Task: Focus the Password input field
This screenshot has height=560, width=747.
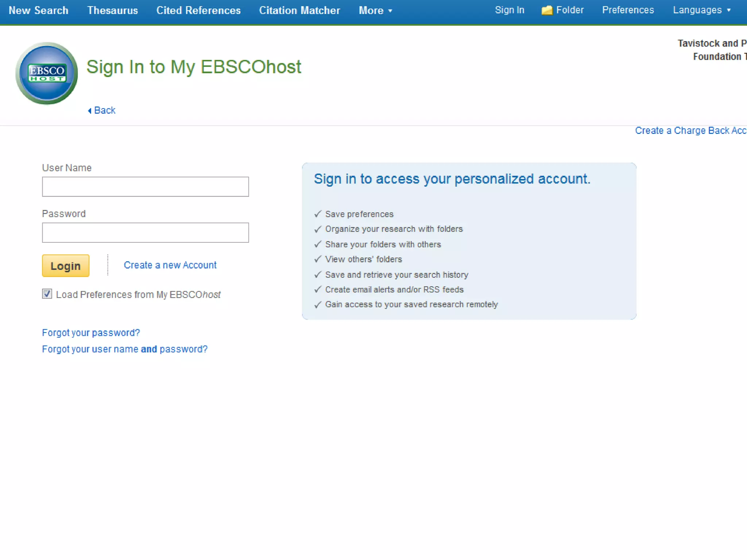Action: tap(145, 233)
